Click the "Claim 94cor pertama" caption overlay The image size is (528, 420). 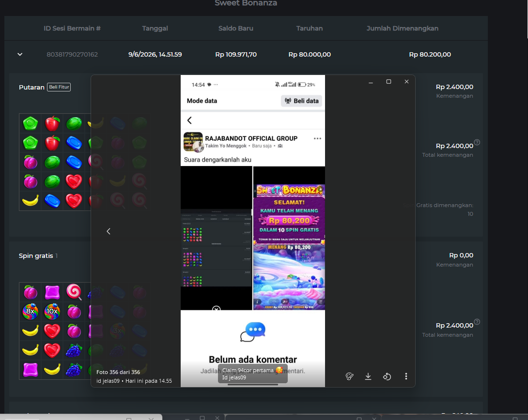(252, 374)
